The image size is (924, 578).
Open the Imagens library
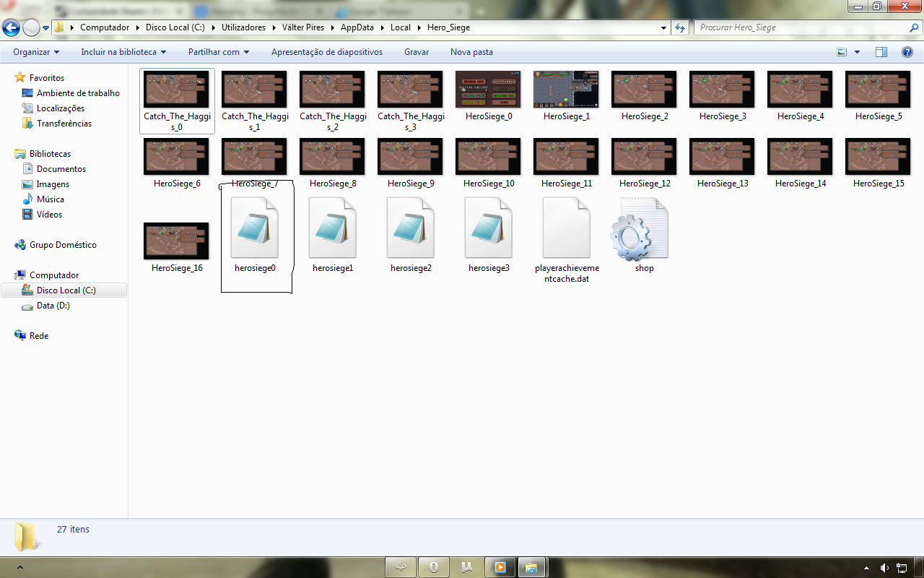tap(53, 184)
